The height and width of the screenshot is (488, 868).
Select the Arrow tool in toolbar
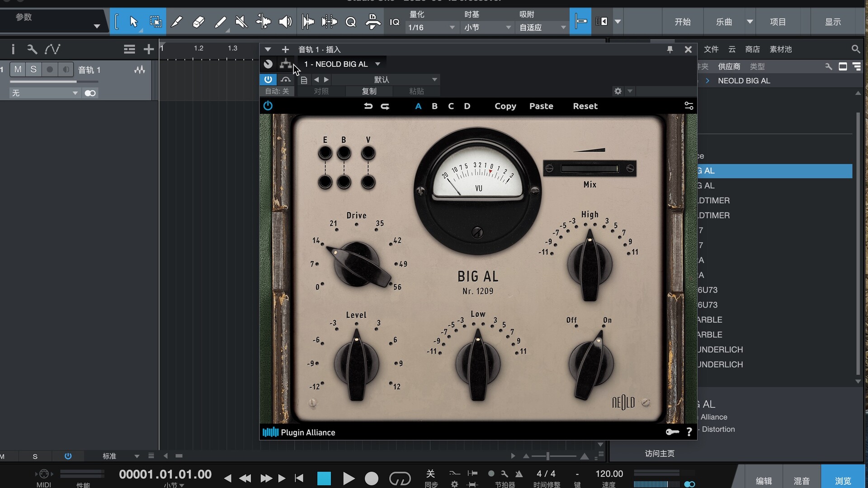click(x=133, y=22)
